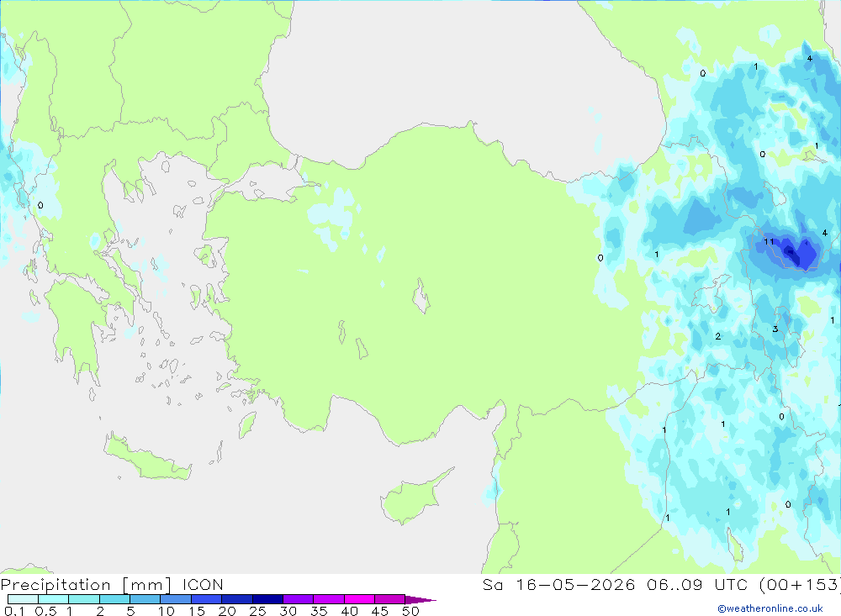Click the "Precipitation [mm] ICON" title text
Screen dimensions: 841x616
[112, 585]
